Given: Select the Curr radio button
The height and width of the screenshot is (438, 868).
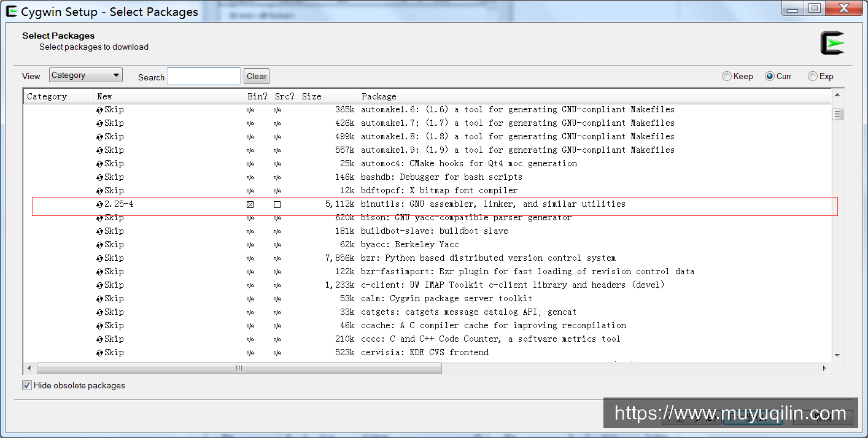Looking at the screenshot, I should tap(770, 76).
